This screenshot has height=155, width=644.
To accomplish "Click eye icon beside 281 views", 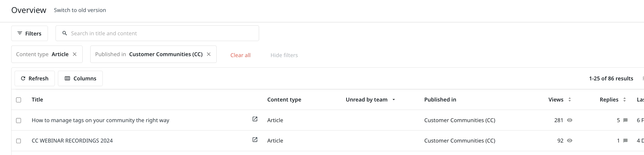I will pyautogui.click(x=570, y=120).
